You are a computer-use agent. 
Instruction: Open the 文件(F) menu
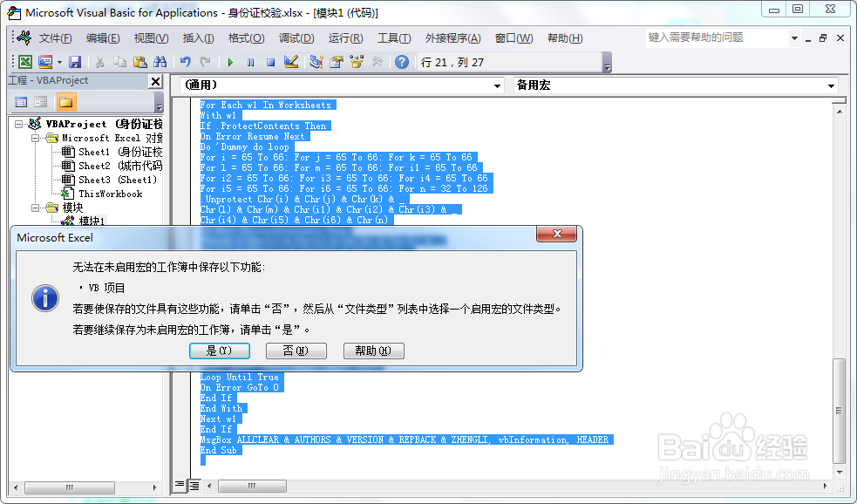click(x=55, y=38)
